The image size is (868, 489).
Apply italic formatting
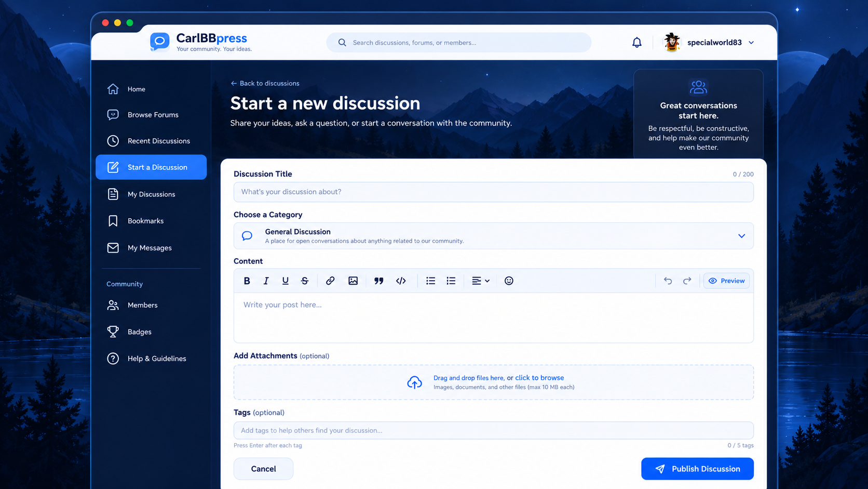[266, 281]
